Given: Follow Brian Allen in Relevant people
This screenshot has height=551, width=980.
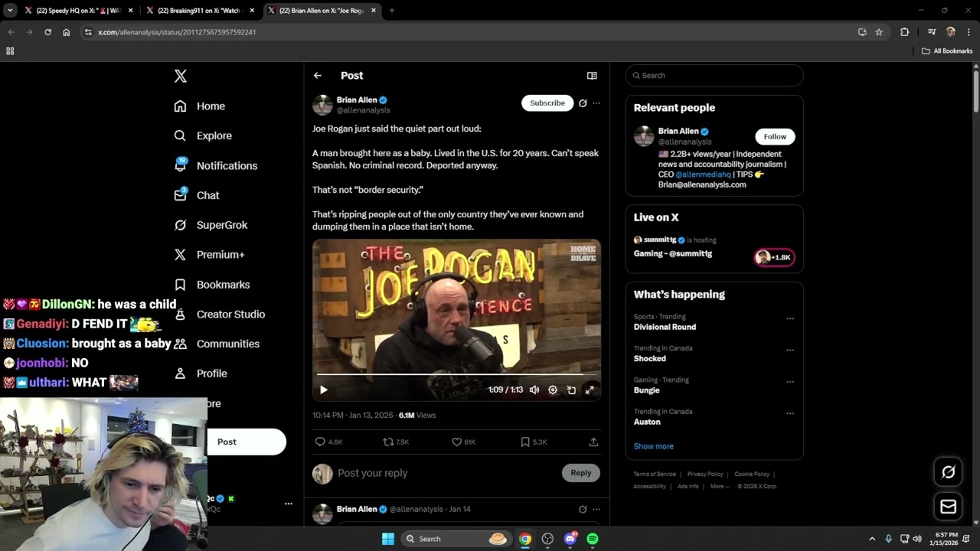Looking at the screenshot, I should [x=775, y=136].
